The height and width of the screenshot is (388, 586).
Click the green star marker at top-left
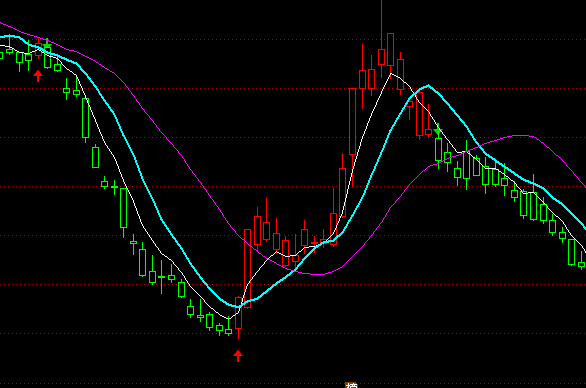tap(47, 46)
